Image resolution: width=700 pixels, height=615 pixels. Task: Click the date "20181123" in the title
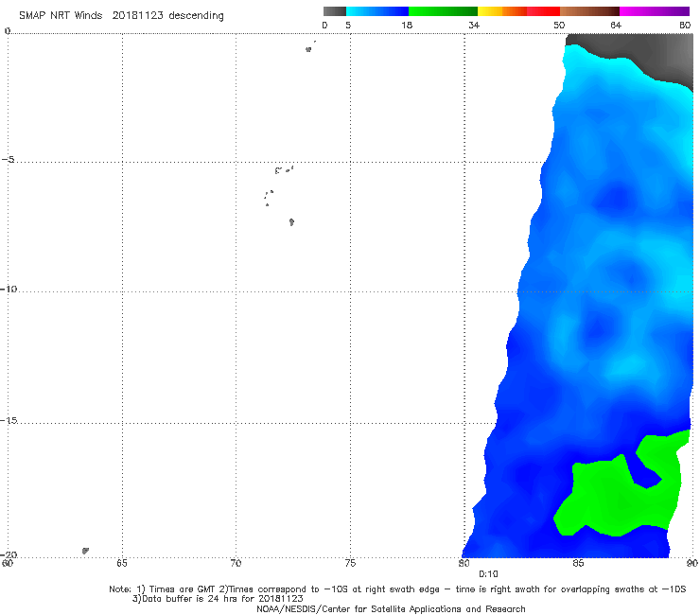pyautogui.click(x=137, y=16)
